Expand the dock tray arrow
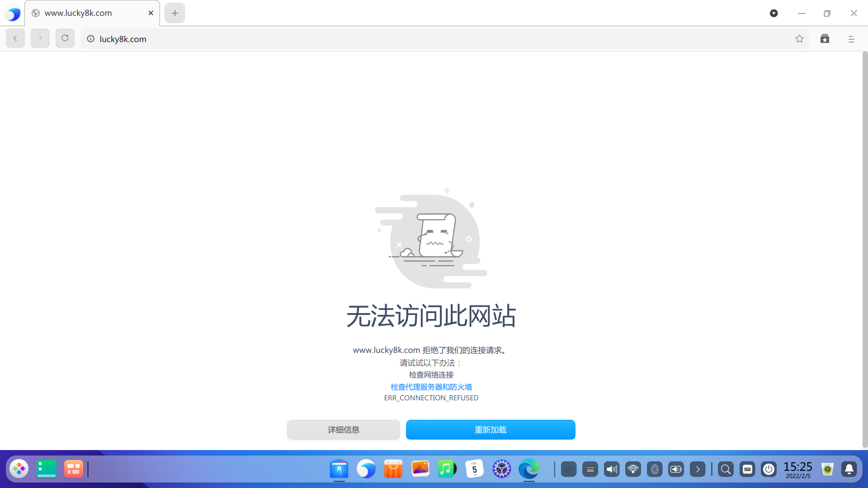This screenshot has height=488, width=868. click(x=698, y=469)
